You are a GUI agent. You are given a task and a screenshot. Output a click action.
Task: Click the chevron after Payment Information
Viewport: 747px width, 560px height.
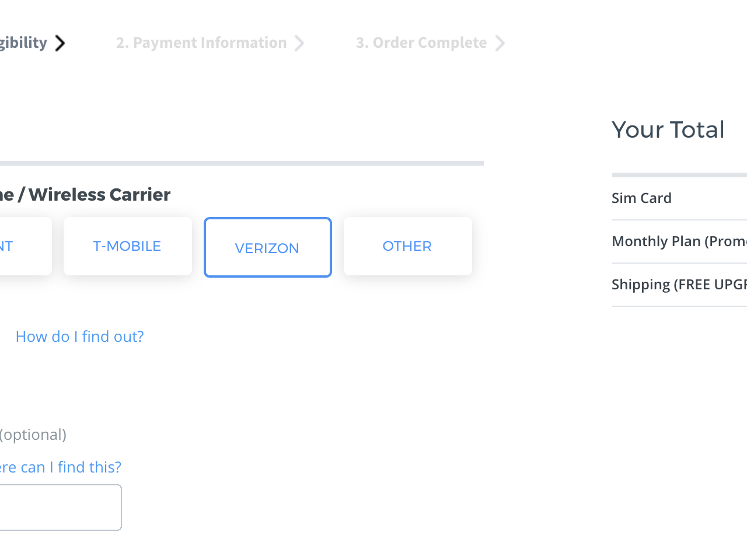[299, 43]
